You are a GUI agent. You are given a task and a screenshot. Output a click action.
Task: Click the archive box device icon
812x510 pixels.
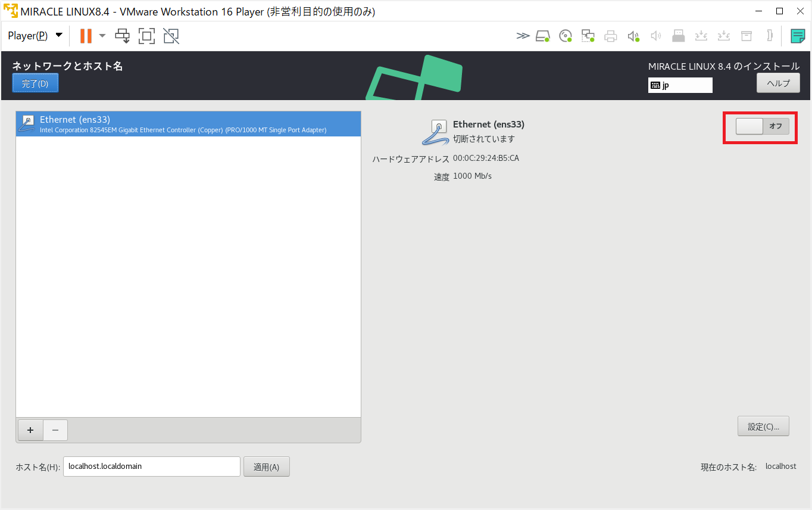(x=747, y=36)
